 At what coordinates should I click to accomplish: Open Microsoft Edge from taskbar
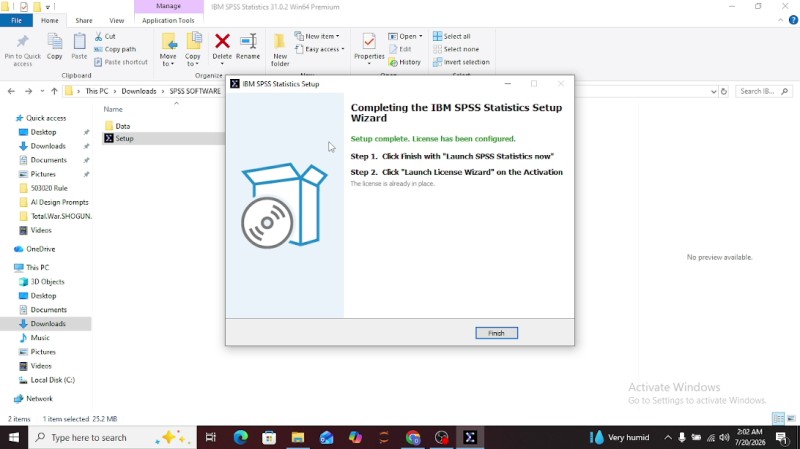click(x=241, y=437)
